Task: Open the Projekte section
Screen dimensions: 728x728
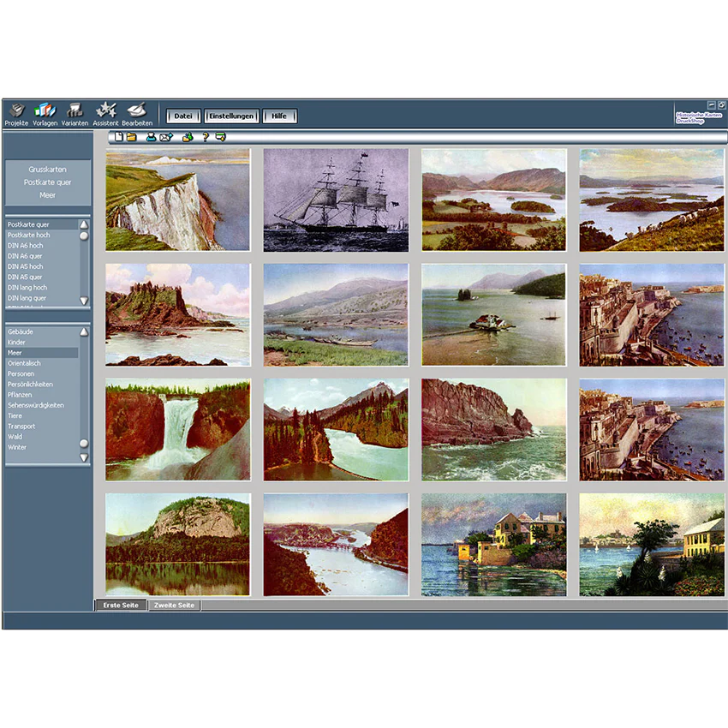Action: (16, 114)
